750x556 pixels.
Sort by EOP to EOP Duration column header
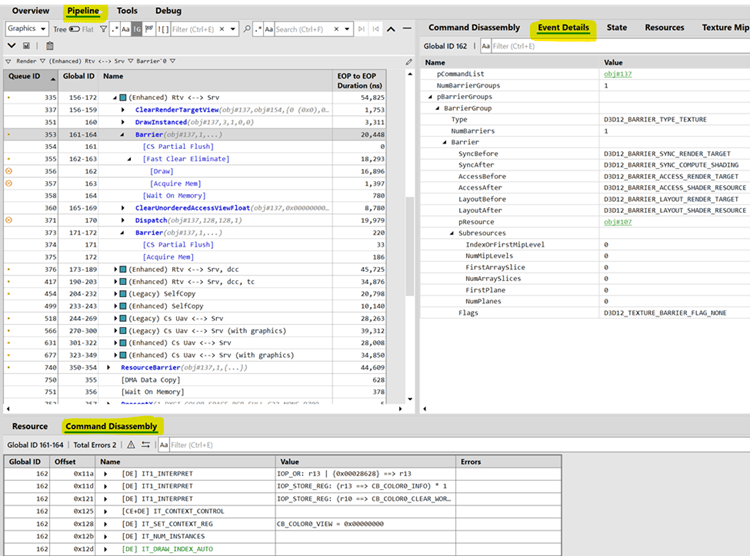359,80
